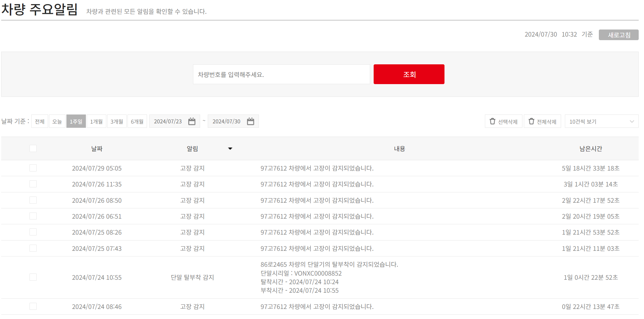
Task: Check the row dated 2024/07/24 08:46
Action: point(33,306)
